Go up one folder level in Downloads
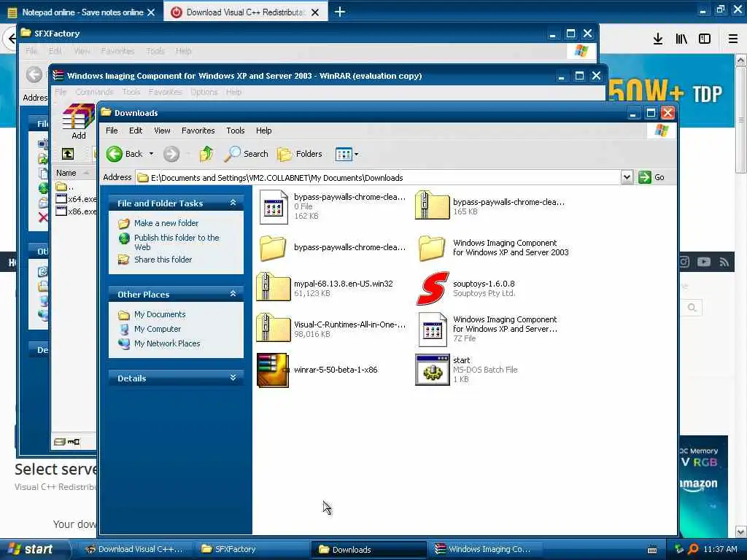 tap(206, 154)
